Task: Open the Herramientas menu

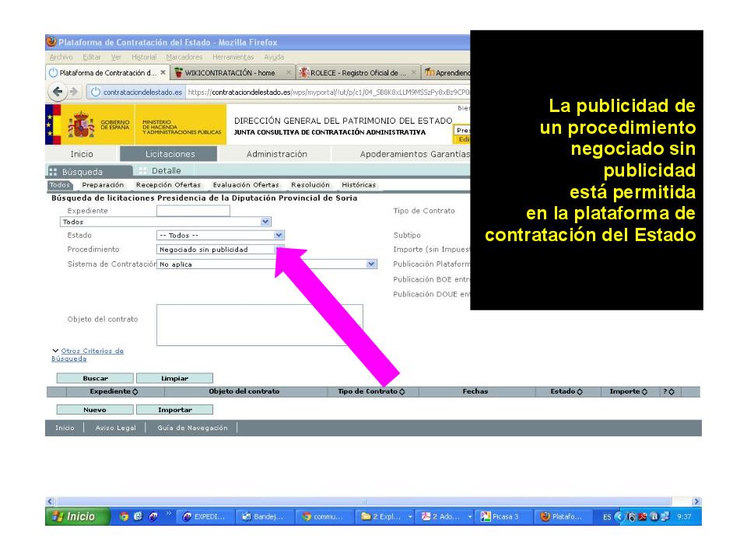Action: click(x=233, y=57)
